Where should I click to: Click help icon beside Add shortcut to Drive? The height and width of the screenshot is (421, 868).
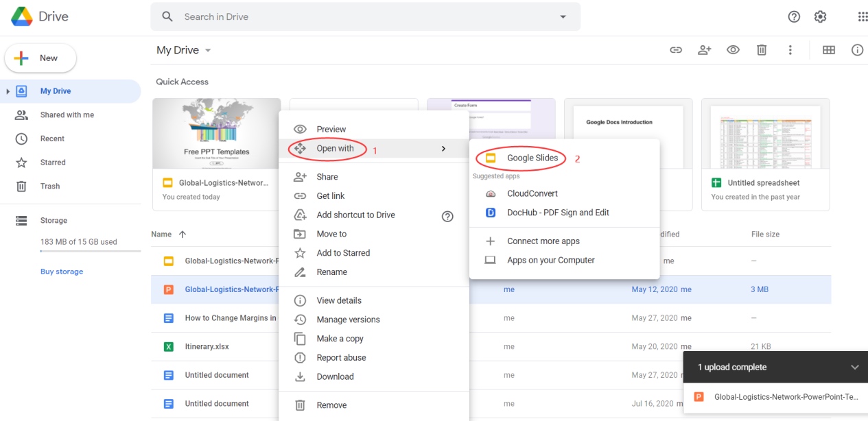click(x=447, y=216)
